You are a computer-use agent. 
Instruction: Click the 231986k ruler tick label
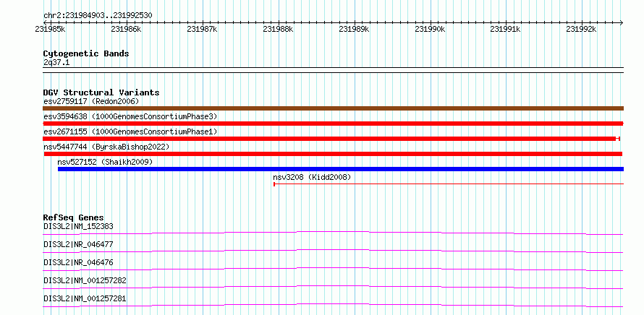pyautogui.click(x=126, y=29)
